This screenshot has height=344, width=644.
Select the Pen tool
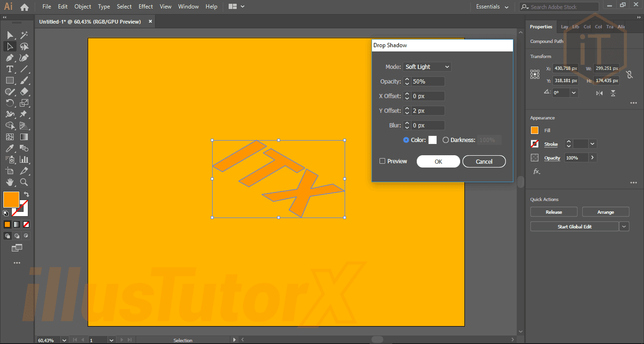[10, 58]
